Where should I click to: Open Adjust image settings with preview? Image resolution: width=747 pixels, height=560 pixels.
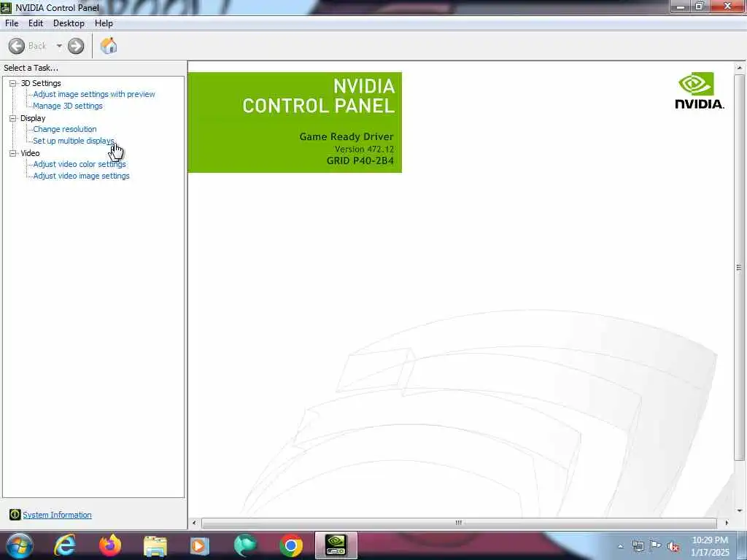click(94, 94)
